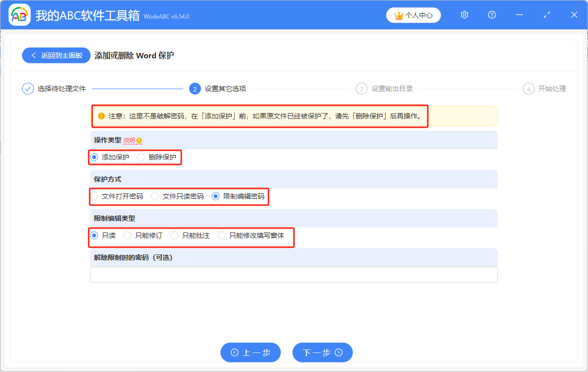Click the 设置输出目录 step label
The width and height of the screenshot is (588, 372).
(x=393, y=89)
